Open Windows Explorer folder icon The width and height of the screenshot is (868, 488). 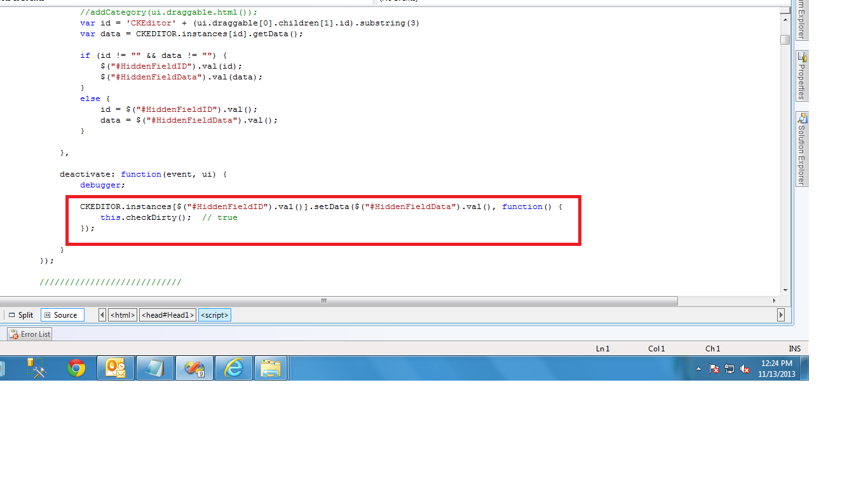click(271, 369)
